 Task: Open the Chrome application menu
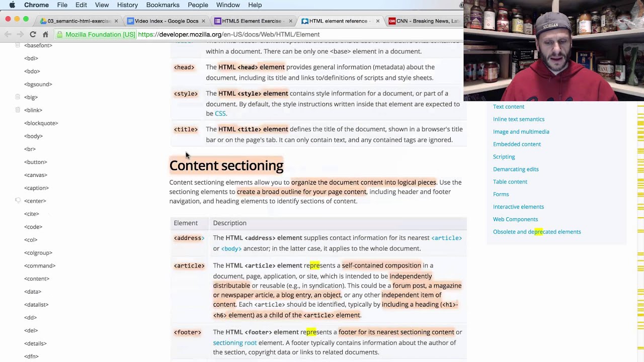click(x=36, y=5)
